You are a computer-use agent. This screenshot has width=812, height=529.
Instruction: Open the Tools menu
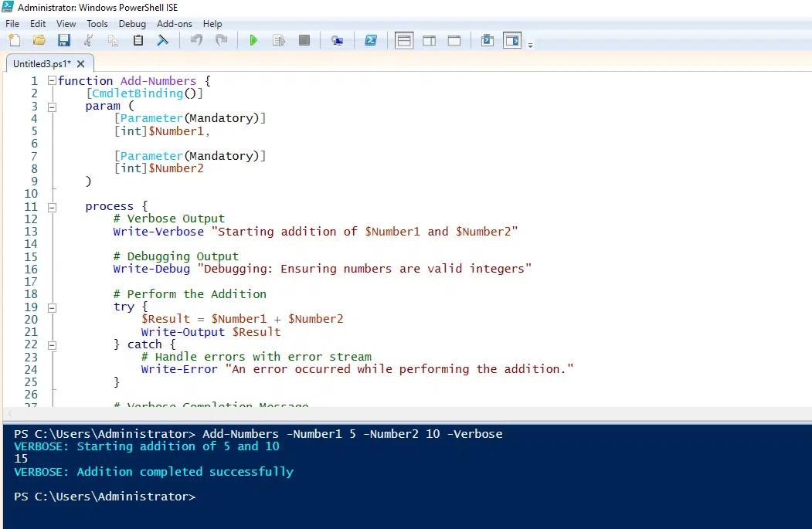pyautogui.click(x=97, y=24)
